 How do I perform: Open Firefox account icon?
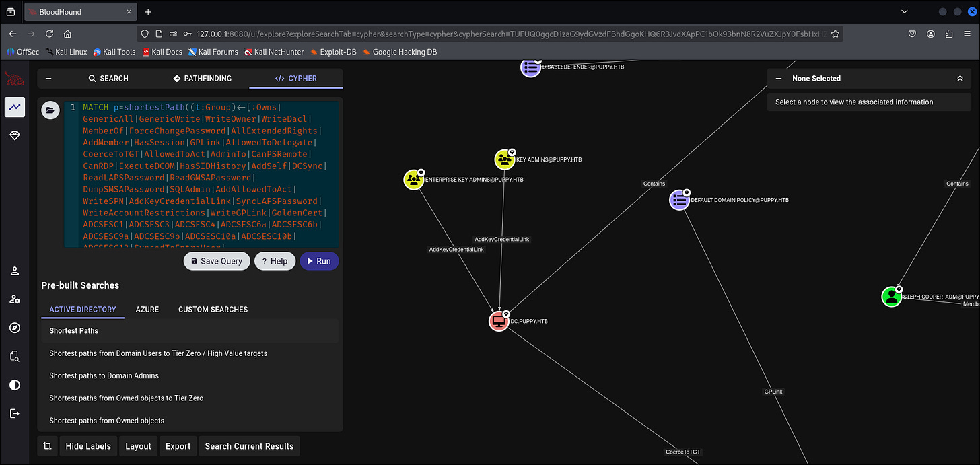pyautogui.click(x=931, y=34)
